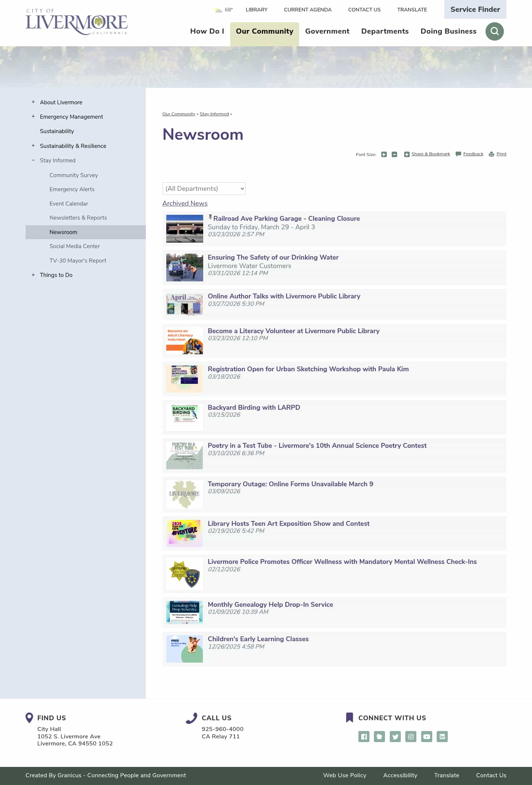
Task: Expand Emergency Management sidebar section
Action: pyautogui.click(x=33, y=116)
